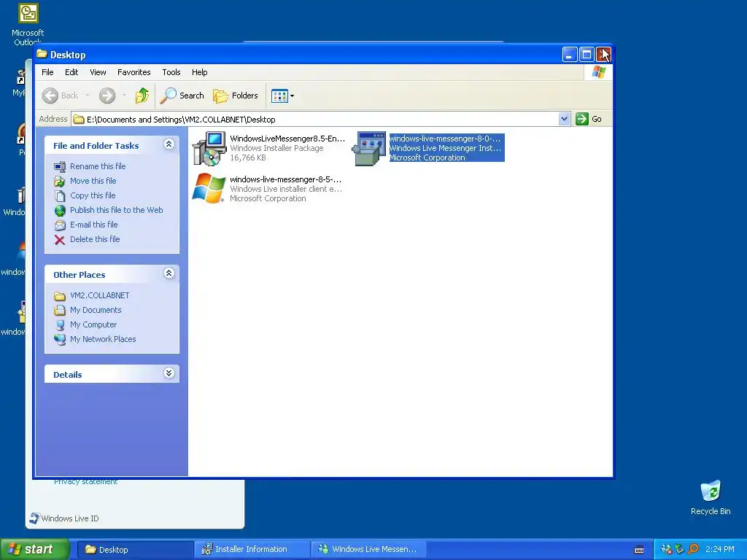Expand the Details panel
Image resolution: width=747 pixels, height=560 pixels.
169,373
